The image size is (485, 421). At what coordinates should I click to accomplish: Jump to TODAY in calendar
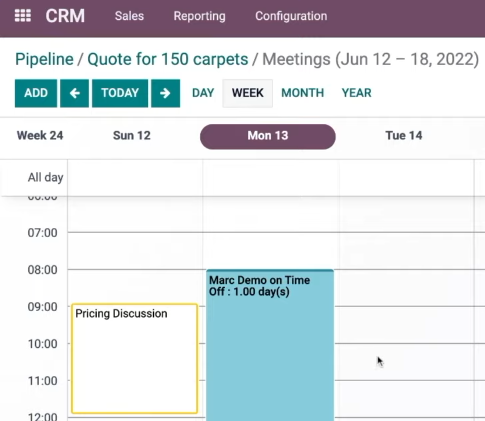coord(120,93)
